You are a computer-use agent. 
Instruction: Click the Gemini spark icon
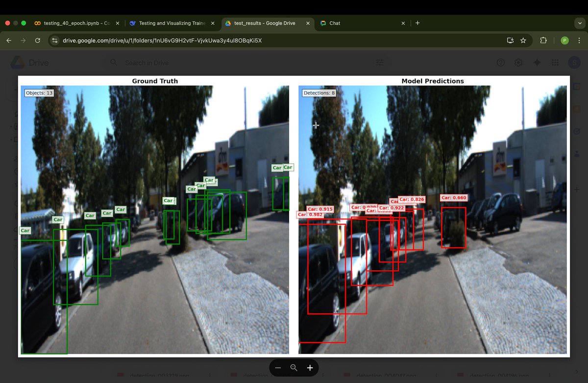click(x=537, y=62)
